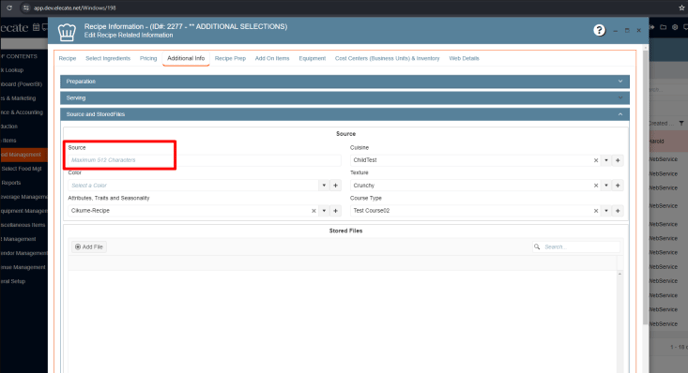Add a new Texture with plus icon
The image size is (688, 373).
(x=618, y=186)
